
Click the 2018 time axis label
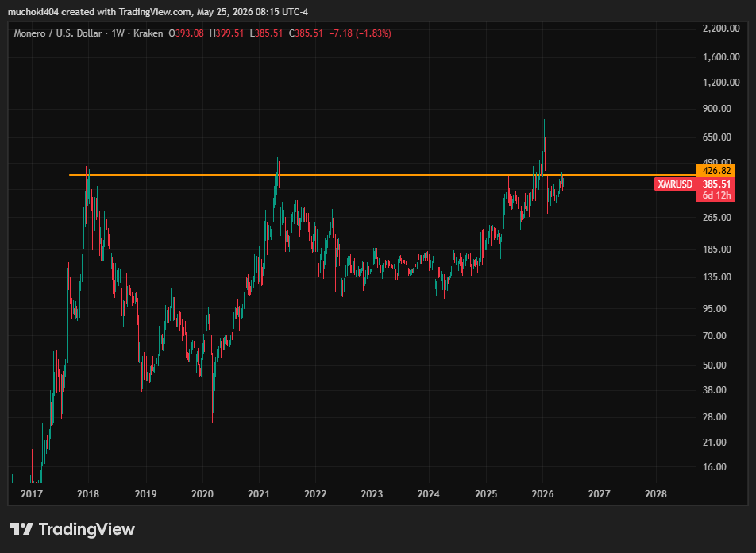pyautogui.click(x=88, y=493)
